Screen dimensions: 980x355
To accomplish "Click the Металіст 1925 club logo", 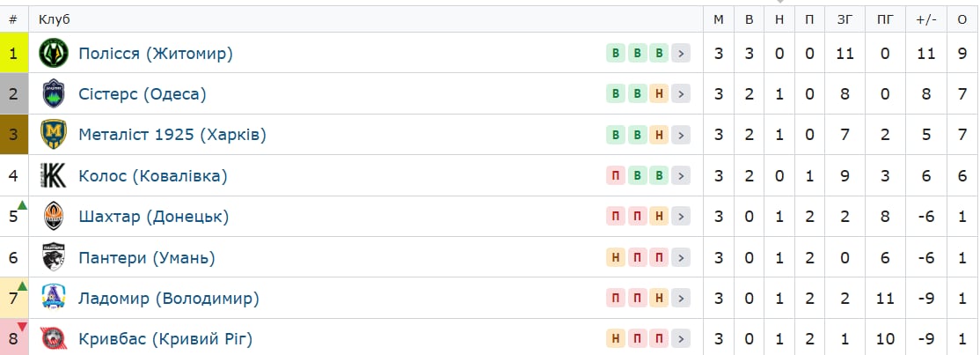I will pos(53,135).
